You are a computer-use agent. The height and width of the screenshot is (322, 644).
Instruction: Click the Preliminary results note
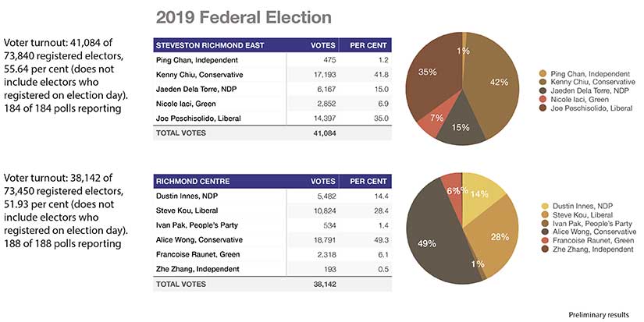point(600,314)
